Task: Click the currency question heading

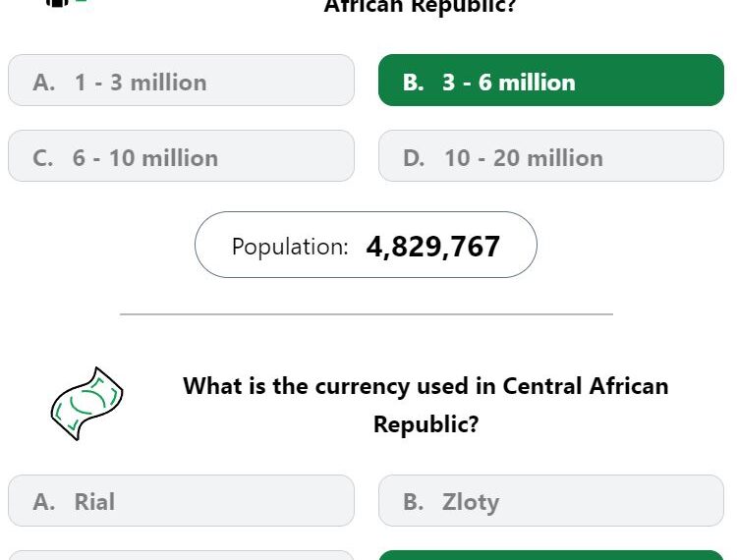Action: (425, 405)
